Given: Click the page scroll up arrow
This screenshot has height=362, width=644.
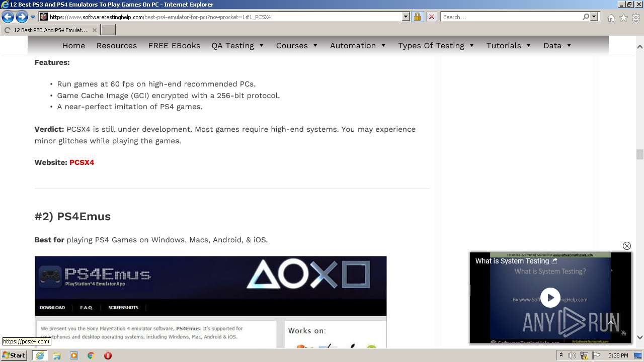Looking at the screenshot, I should 639,47.
